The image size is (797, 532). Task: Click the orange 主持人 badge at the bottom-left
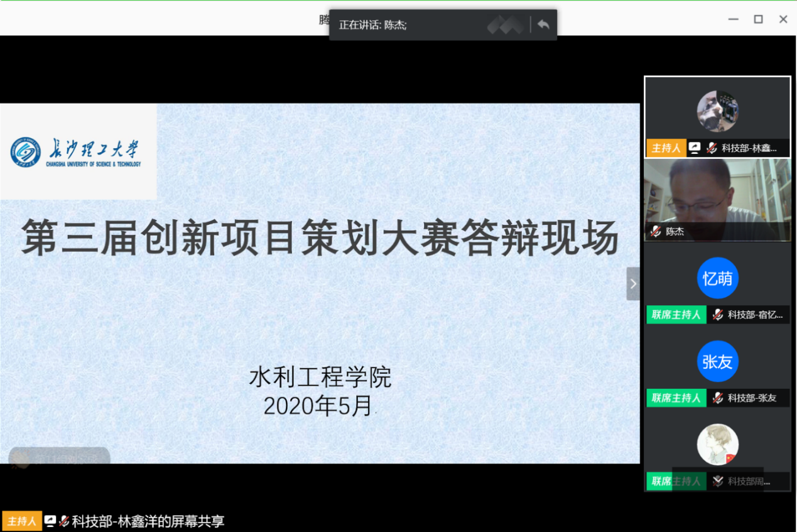point(22,521)
